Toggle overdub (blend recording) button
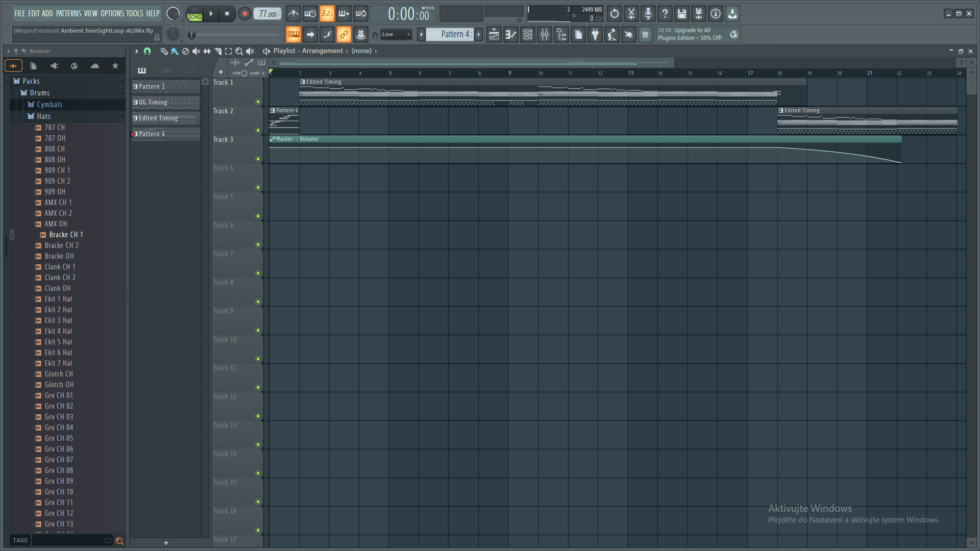 click(344, 14)
